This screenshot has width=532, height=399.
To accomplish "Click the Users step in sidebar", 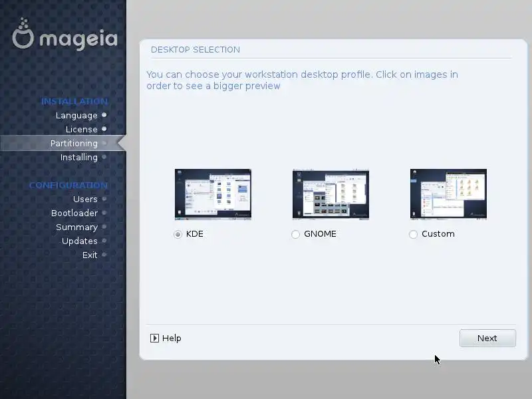I will point(85,199).
